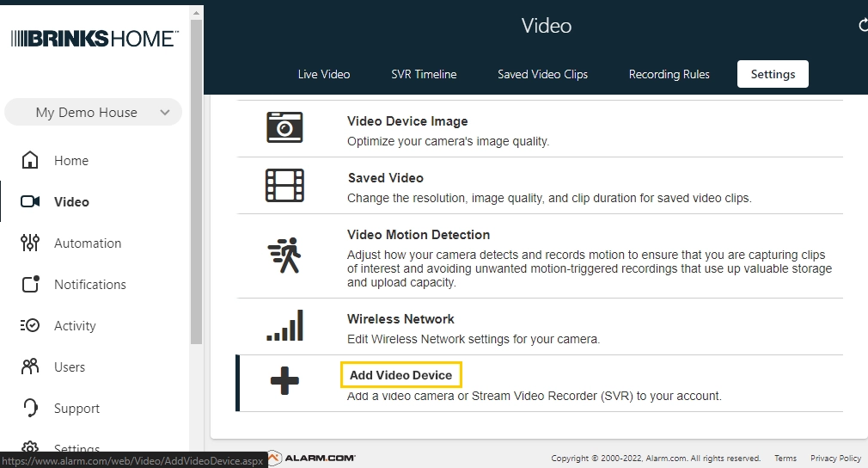Click 'Edit Wireless Network settings for your camera.'
Image resolution: width=868 pixels, height=468 pixels.
click(474, 339)
